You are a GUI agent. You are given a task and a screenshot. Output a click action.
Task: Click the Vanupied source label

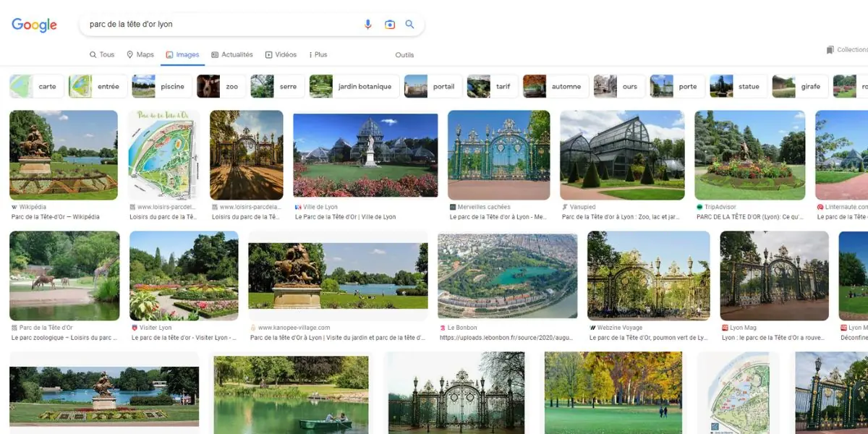[584, 207]
